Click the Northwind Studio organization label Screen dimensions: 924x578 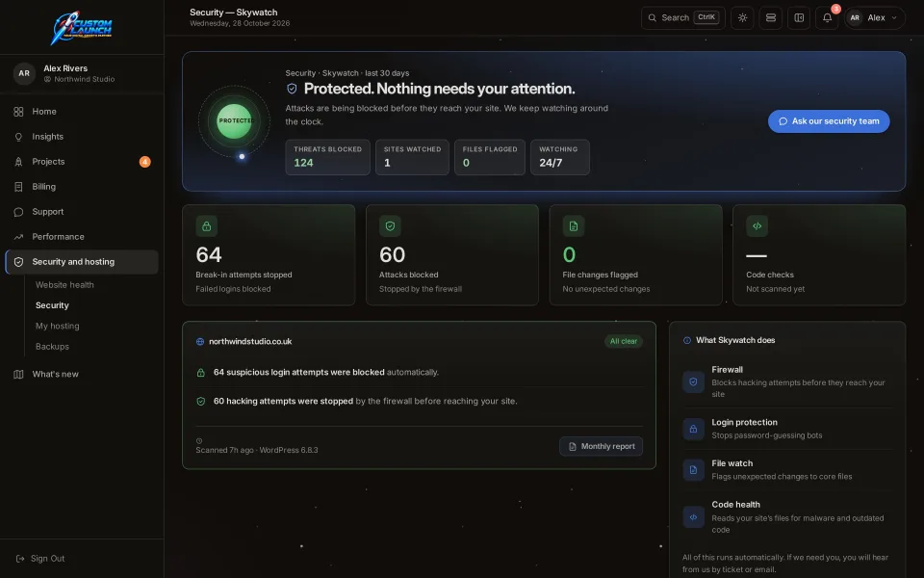point(85,79)
